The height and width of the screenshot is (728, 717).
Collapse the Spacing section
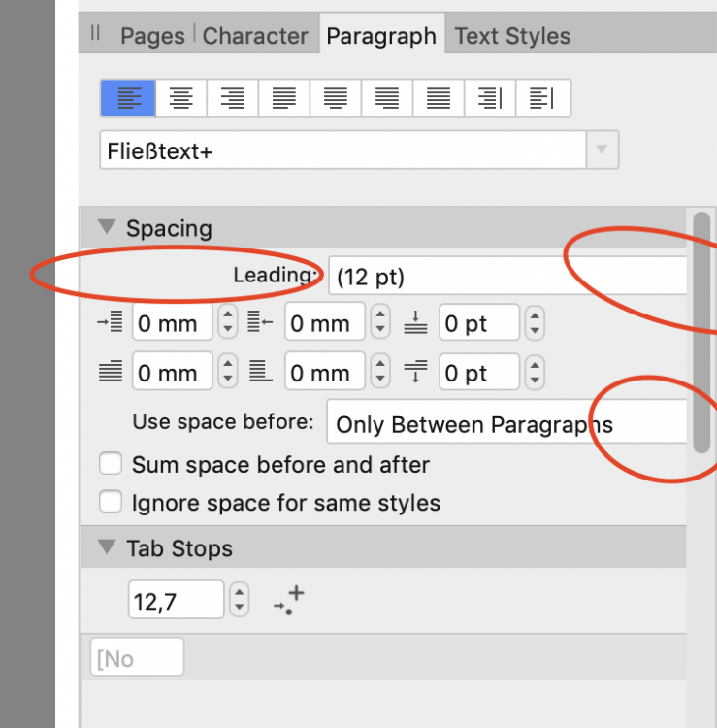tap(107, 228)
